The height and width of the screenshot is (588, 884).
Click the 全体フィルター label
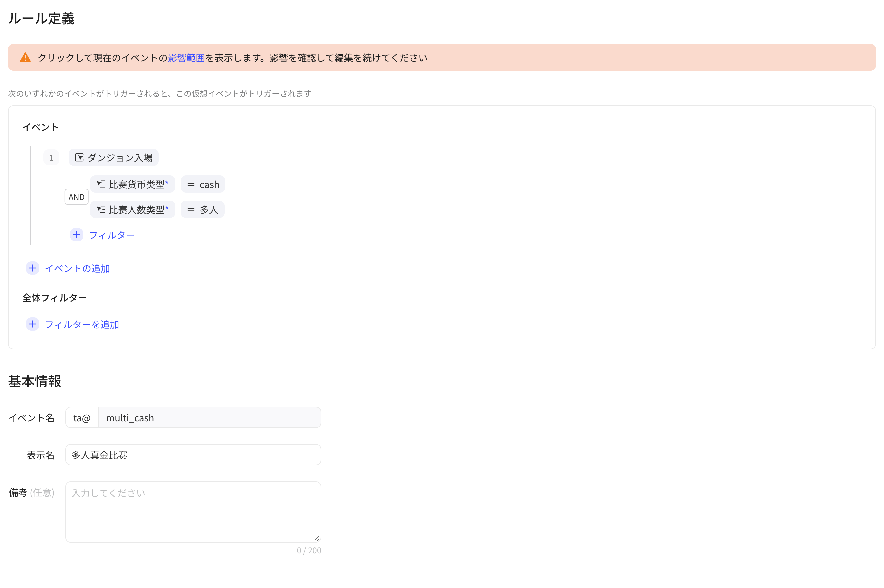(54, 298)
